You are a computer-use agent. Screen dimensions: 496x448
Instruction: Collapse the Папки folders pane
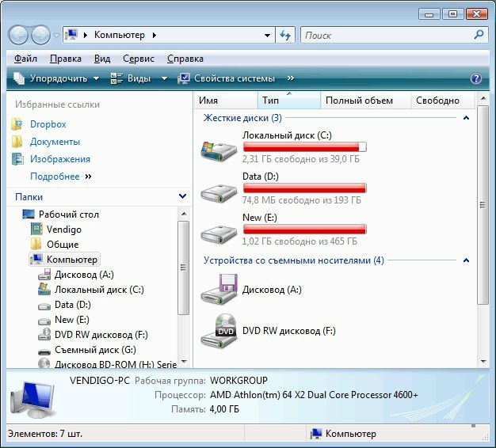click(x=182, y=196)
